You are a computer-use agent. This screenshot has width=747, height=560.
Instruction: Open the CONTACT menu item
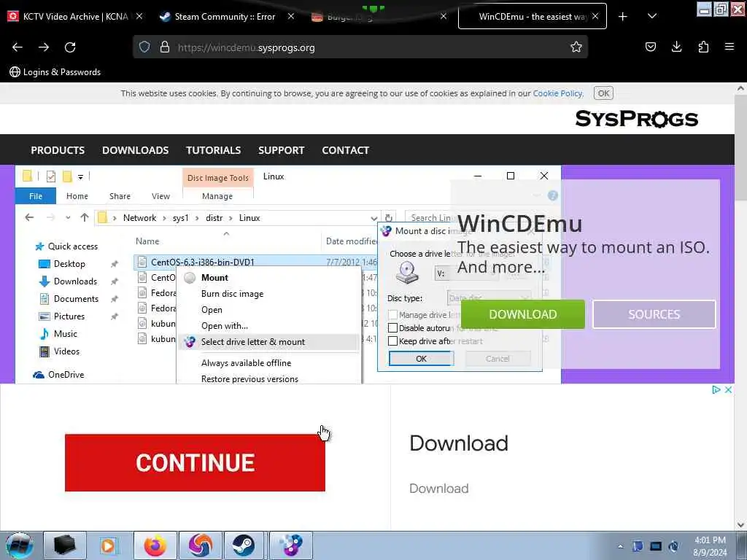(x=345, y=150)
